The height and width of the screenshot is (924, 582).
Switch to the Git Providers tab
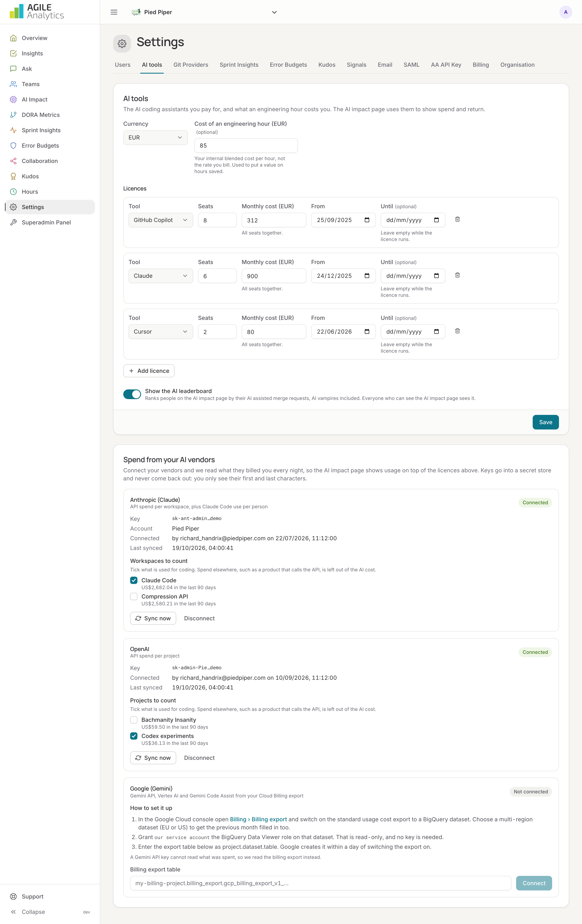(x=191, y=65)
